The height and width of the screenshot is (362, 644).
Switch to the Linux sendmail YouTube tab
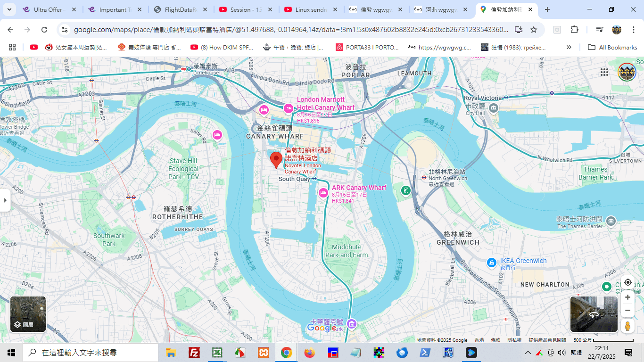pos(311,9)
